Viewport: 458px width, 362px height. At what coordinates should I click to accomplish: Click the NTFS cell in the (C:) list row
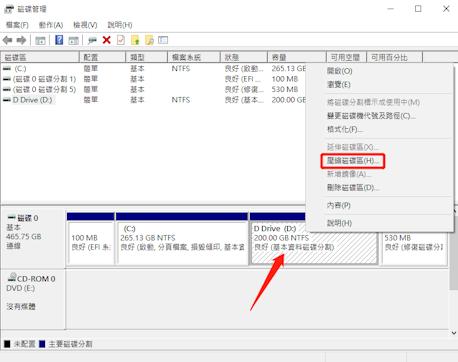click(181, 69)
